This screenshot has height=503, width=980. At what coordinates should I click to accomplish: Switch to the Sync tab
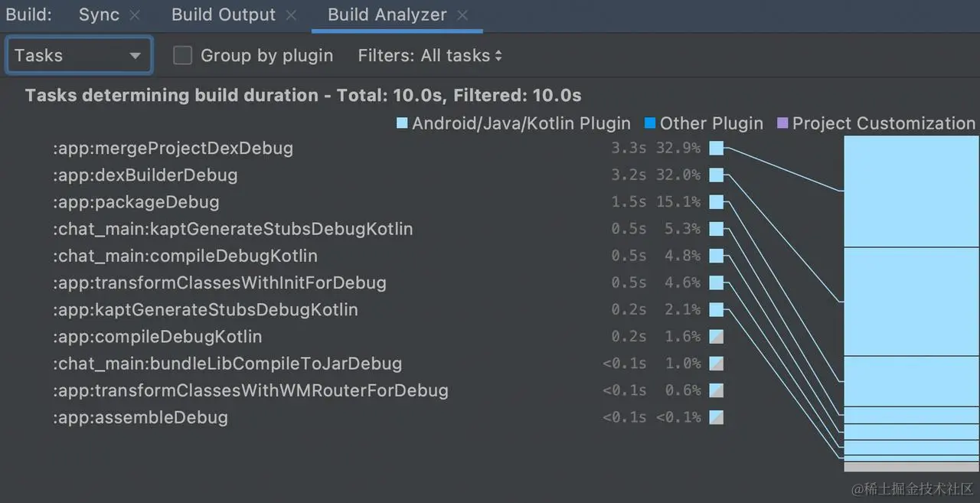pos(99,15)
